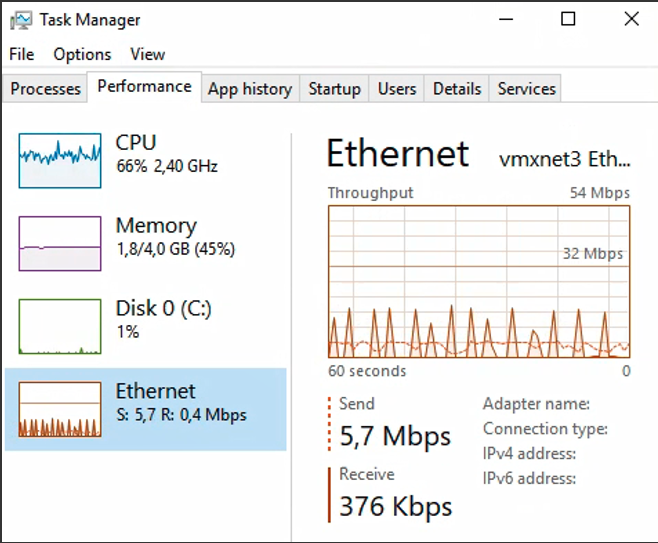Switch to the Users tab

pyautogui.click(x=397, y=89)
